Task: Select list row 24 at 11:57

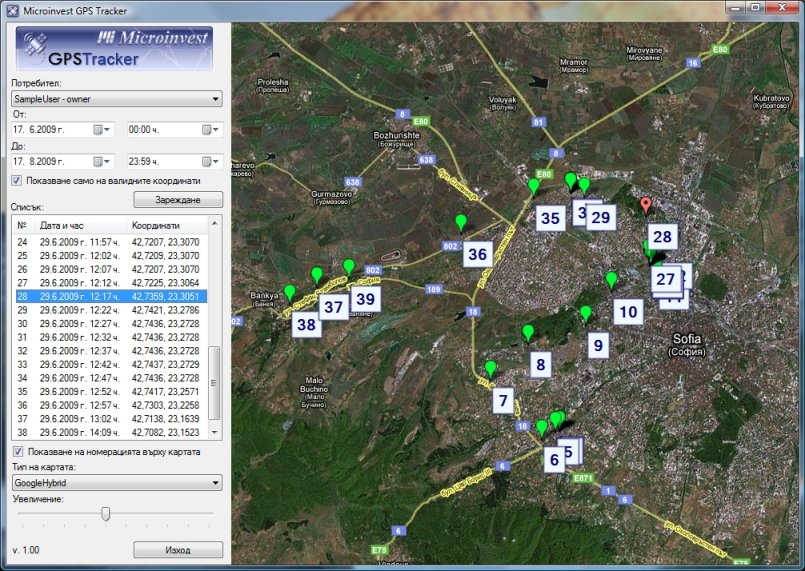Action: (110, 242)
